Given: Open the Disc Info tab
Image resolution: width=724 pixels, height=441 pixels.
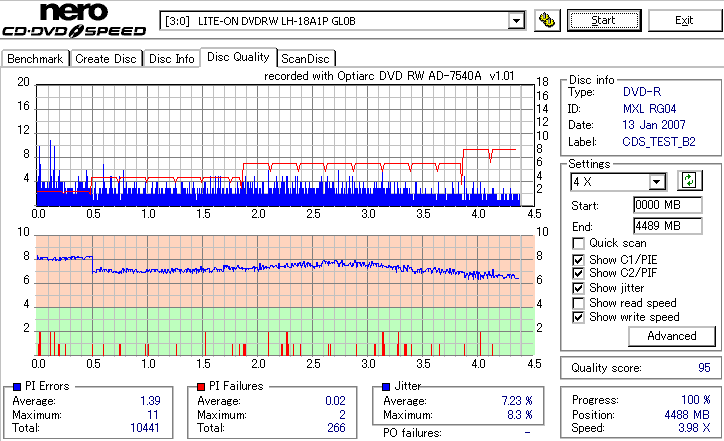Looking at the screenshot, I should click(x=172, y=59).
